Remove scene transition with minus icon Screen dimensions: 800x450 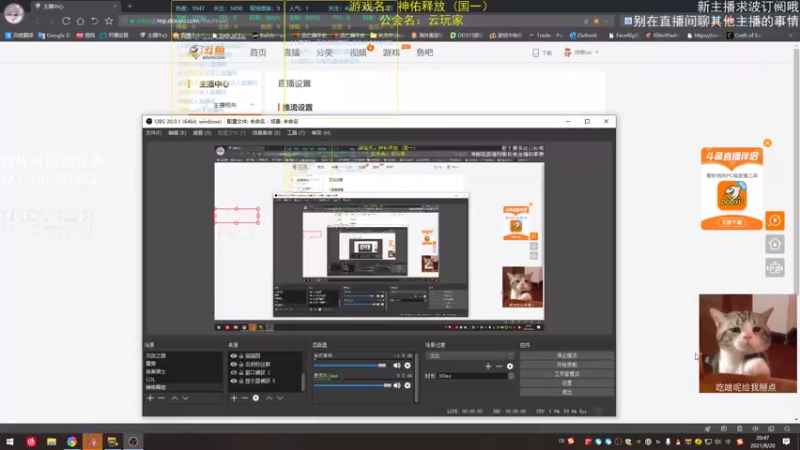(499, 366)
